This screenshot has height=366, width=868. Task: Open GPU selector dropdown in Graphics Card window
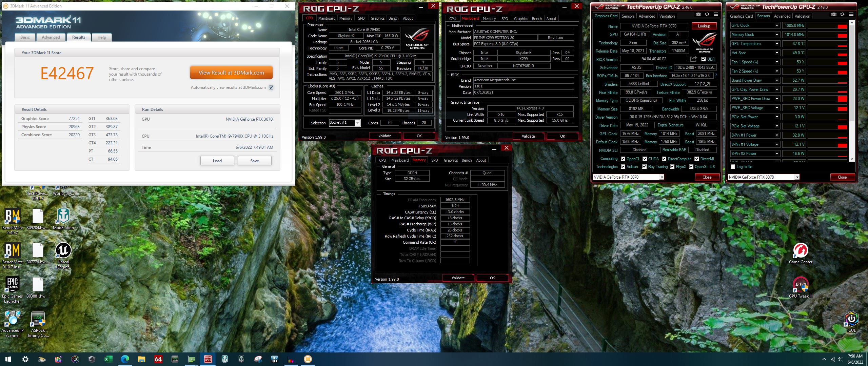point(662,177)
